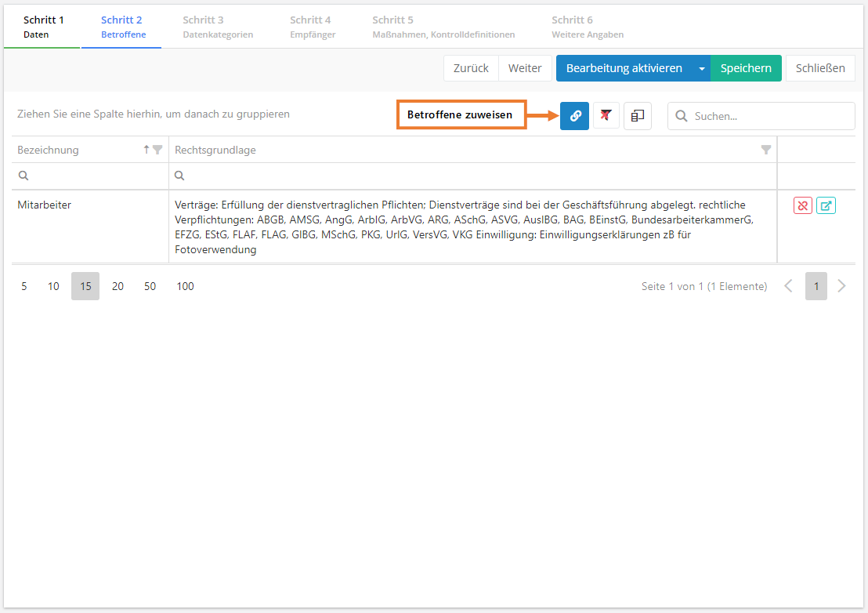
Task: Open the column chooser icon
Action: 637,115
